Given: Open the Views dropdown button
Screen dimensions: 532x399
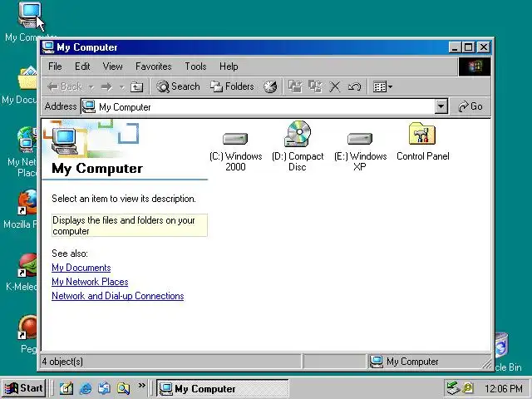Looking at the screenshot, I should click(382, 86).
